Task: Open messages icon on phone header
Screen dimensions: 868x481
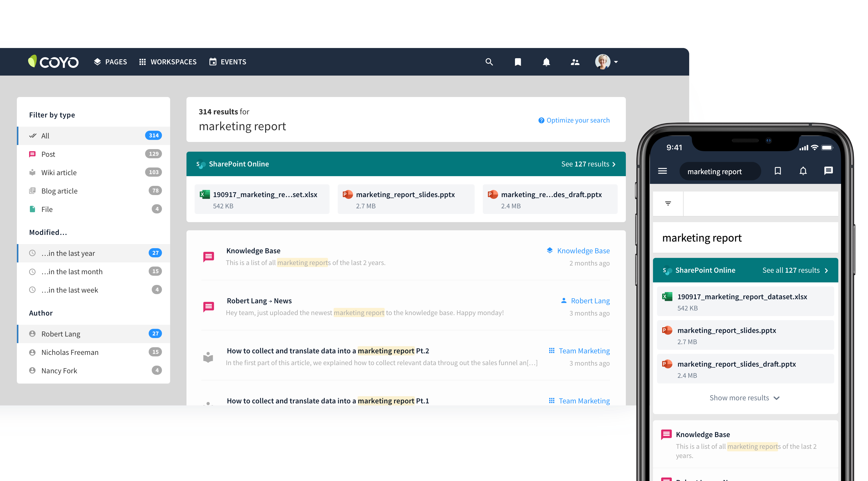Action: (x=828, y=171)
